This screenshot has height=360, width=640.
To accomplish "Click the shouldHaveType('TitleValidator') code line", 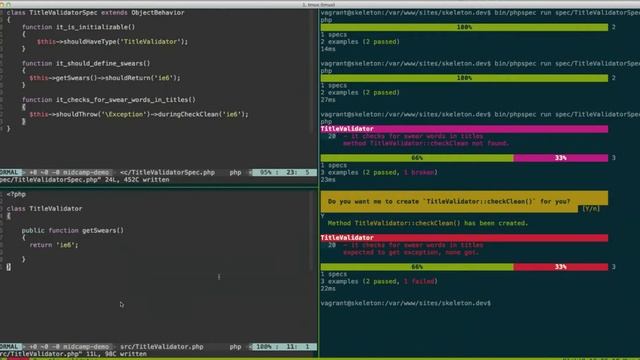I will click(x=112, y=42).
